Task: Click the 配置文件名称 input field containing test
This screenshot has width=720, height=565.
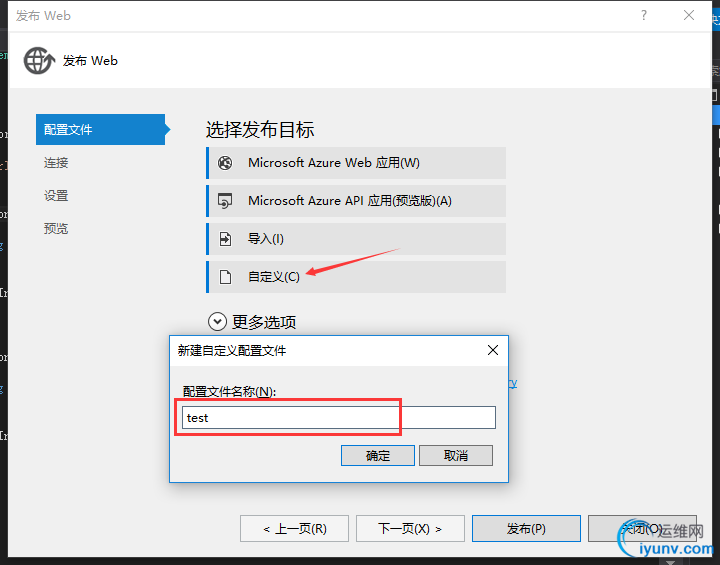Action: point(339,418)
